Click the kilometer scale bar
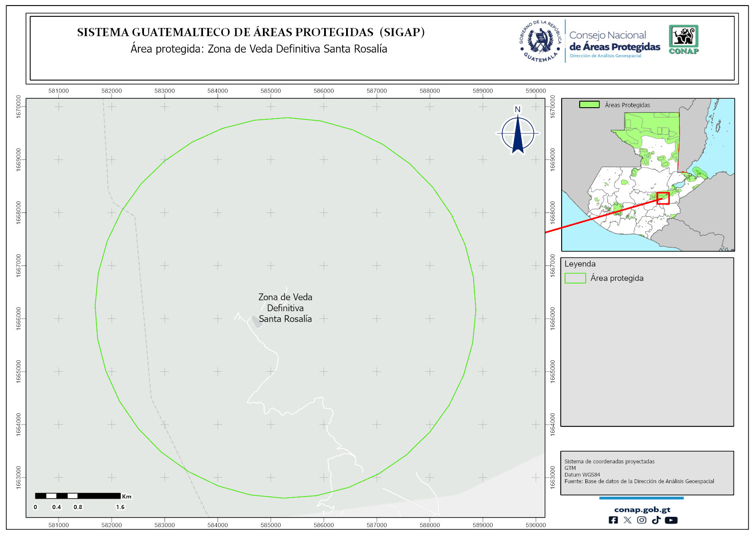The image size is (756, 534). (78, 496)
